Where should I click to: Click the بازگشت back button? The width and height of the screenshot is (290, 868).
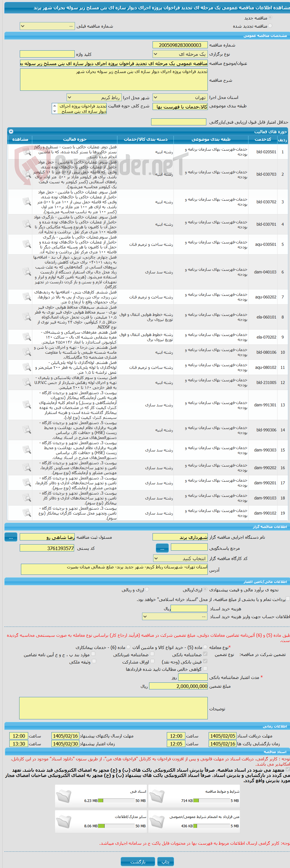(x=138, y=862)
